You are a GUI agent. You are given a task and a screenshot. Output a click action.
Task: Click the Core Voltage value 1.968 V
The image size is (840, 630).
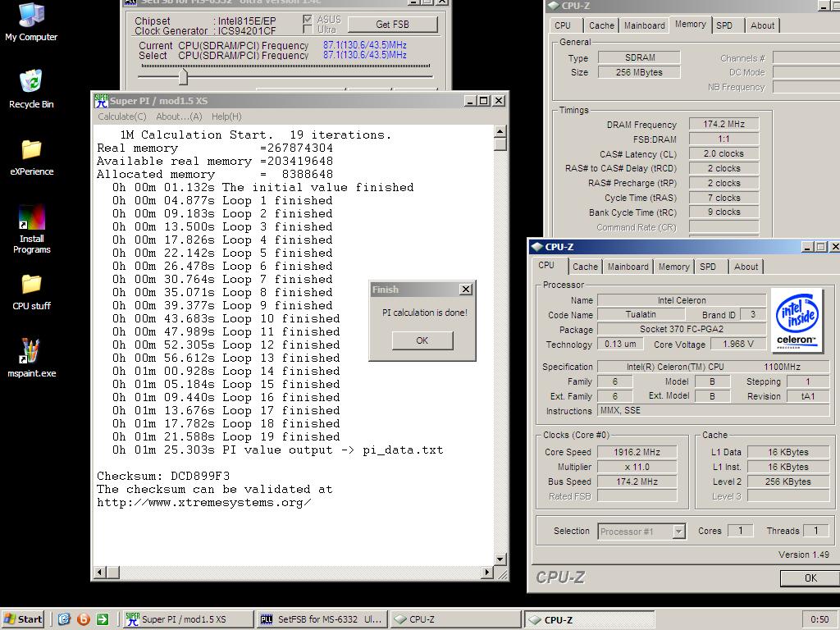tap(737, 344)
